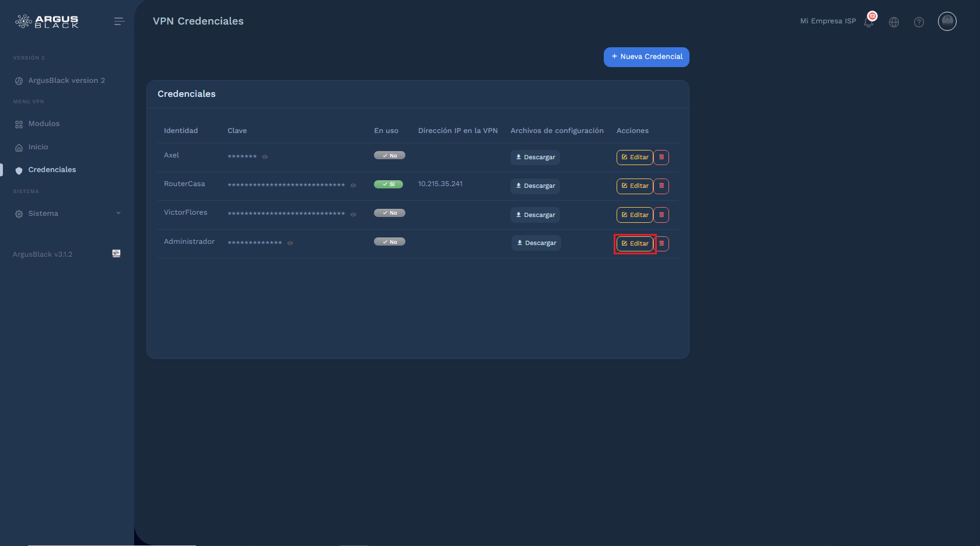Click the Sistema gear icon
This screenshot has height=546, width=980.
[x=18, y=213]
